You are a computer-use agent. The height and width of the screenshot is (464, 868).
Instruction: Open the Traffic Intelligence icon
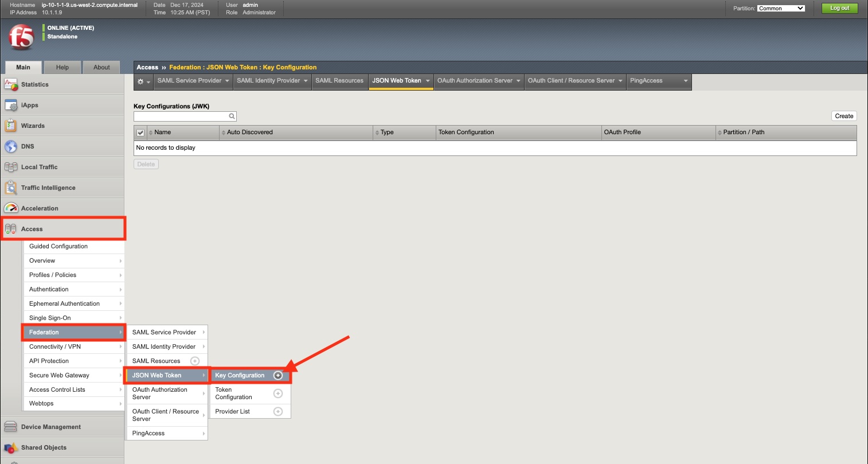(x=11, y=188)
